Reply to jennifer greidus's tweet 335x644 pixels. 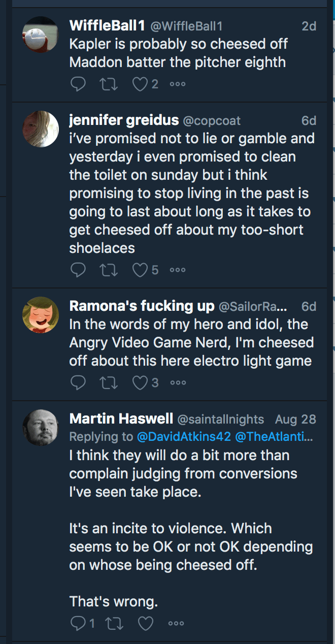point(78,270)
